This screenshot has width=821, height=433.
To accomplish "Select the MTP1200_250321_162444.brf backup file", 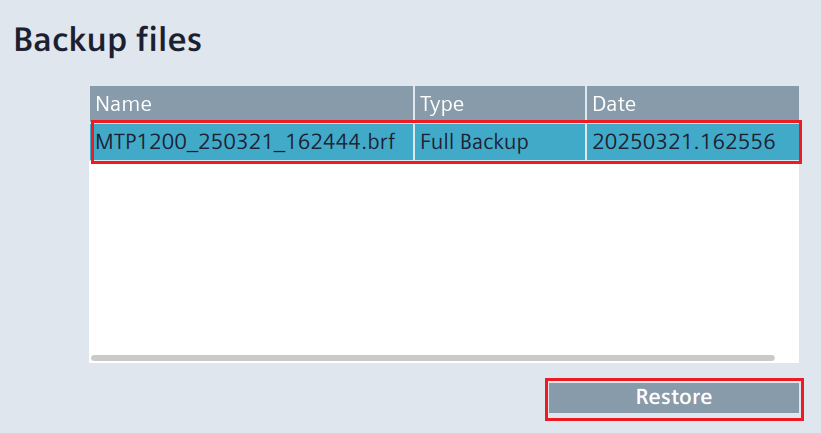I will 252,142.
